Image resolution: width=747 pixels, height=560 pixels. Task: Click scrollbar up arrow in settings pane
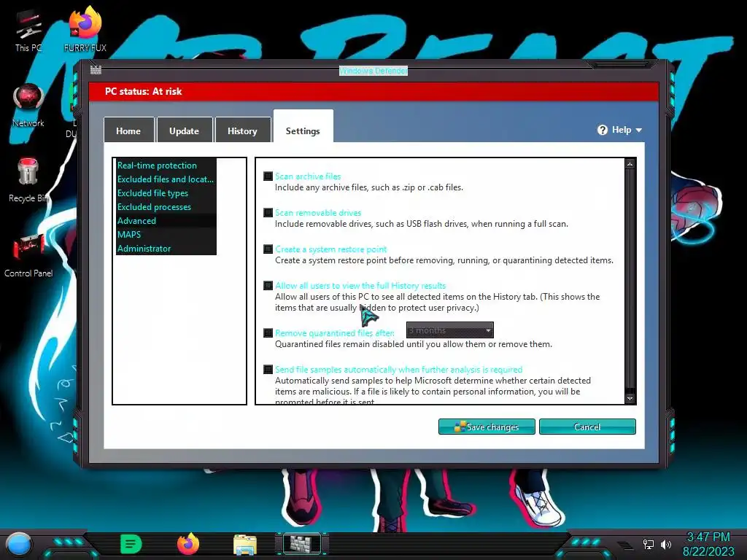click(630, 164)
